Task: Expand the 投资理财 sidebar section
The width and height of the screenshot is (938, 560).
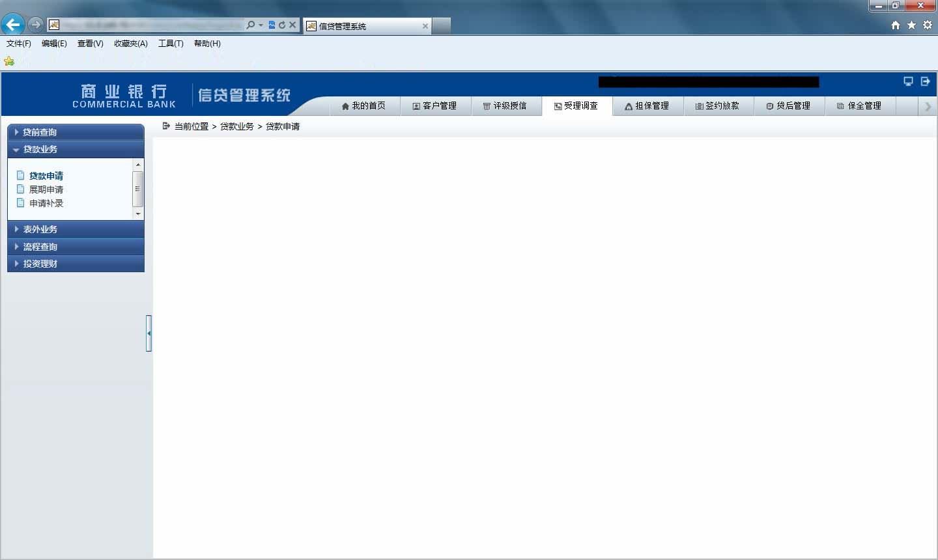Action: tap(76, 264)
